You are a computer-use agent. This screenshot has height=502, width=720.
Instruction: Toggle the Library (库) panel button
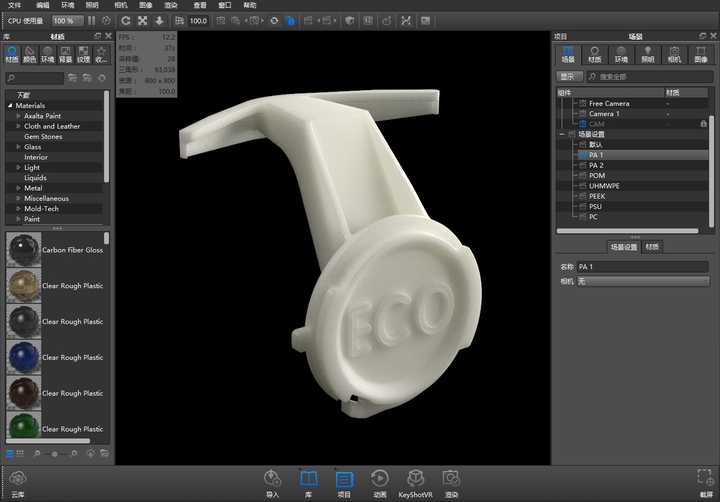(308, 481)
